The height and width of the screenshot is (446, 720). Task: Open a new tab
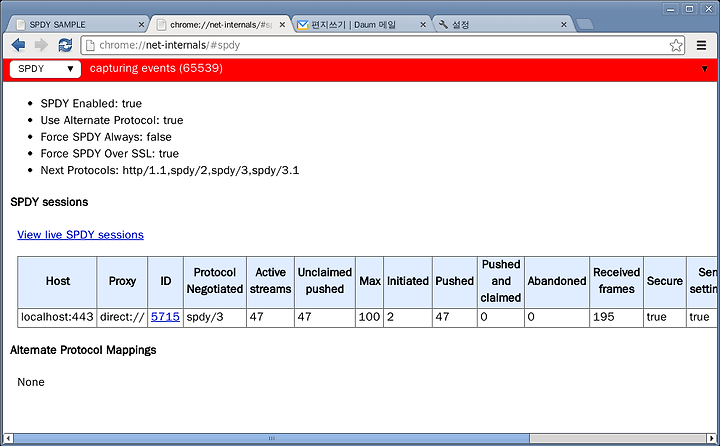click(x=585, y=24)
